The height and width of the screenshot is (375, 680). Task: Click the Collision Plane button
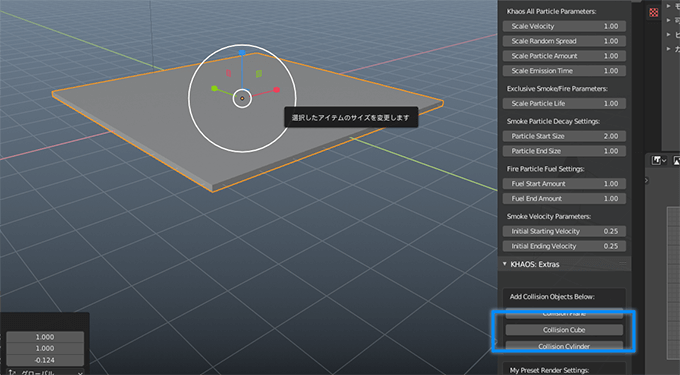pyautogui.click(x=564, y=314)
